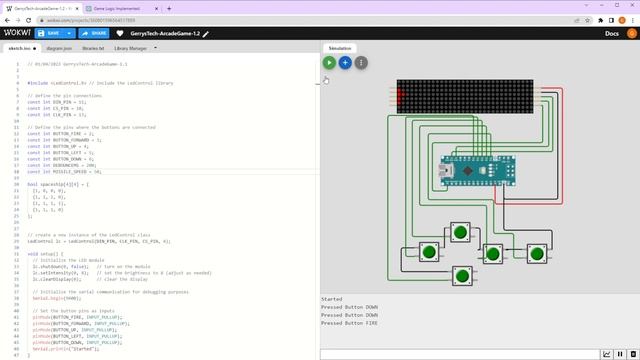Bookmark this page with star icon
Viewport: 640px width, 360px height.
(587, 20)
